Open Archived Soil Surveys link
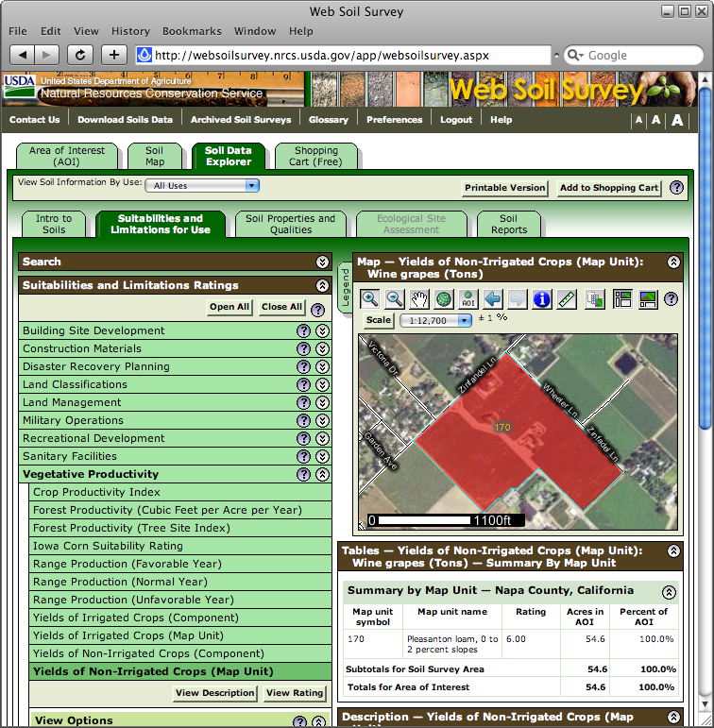 pos(241,120)
